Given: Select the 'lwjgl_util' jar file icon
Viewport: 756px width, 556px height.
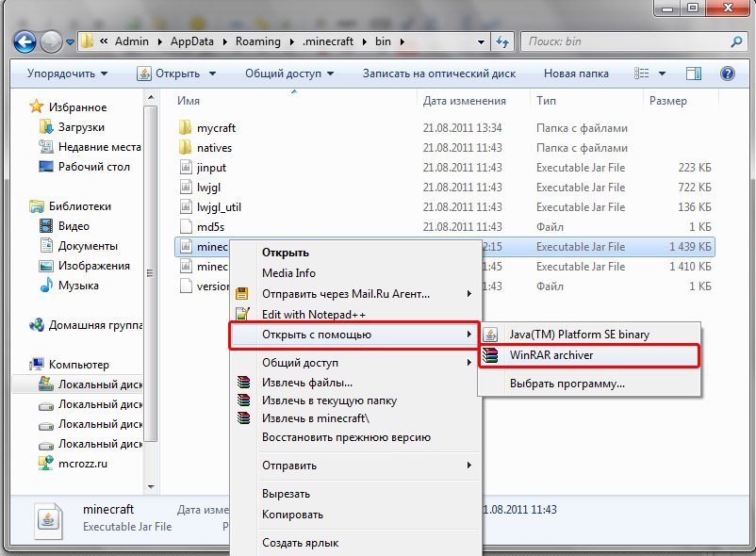Looking at the screenshot, I should click(186, 206).
